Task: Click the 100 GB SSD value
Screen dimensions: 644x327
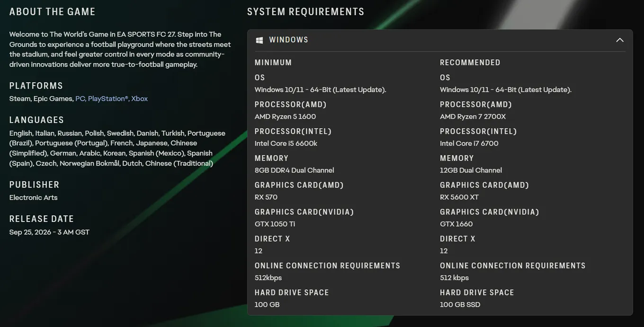Action: pos(460,305)
